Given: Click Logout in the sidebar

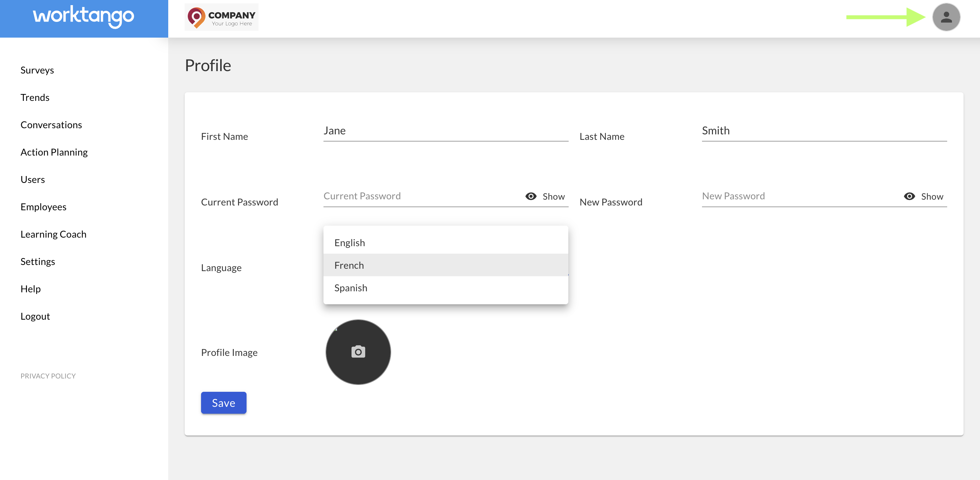Looking at the screenshot, I should point(35,316).
